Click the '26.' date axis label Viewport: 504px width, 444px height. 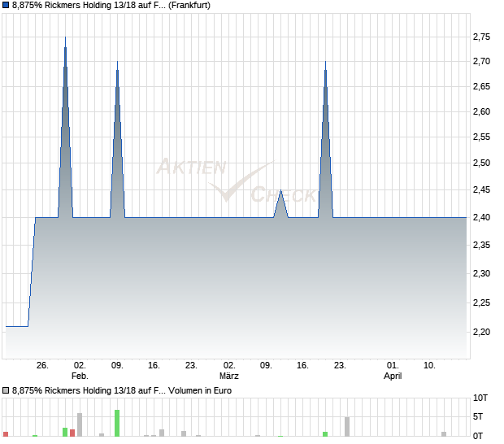pyautogui.click(x=42, y=366)
